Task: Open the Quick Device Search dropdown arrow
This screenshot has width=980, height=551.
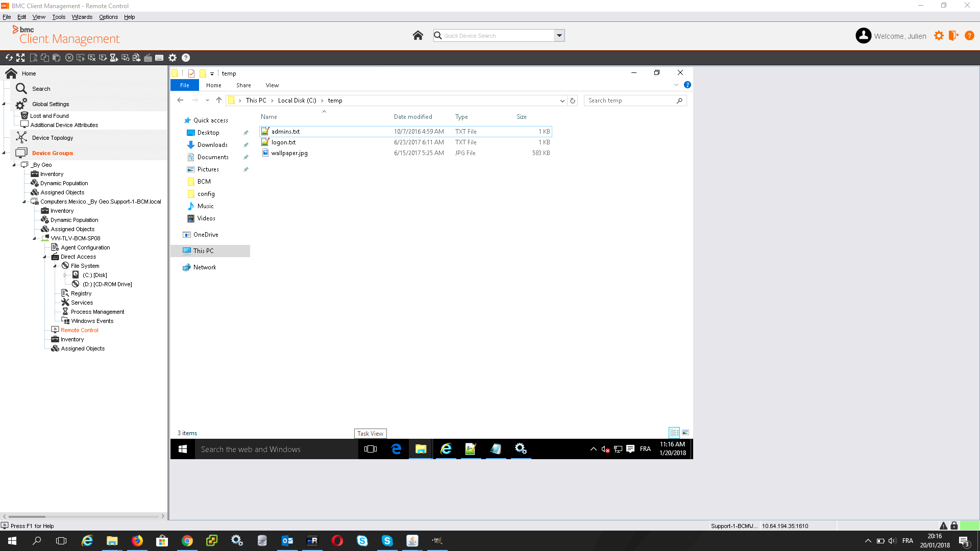Action: [559, 35]
